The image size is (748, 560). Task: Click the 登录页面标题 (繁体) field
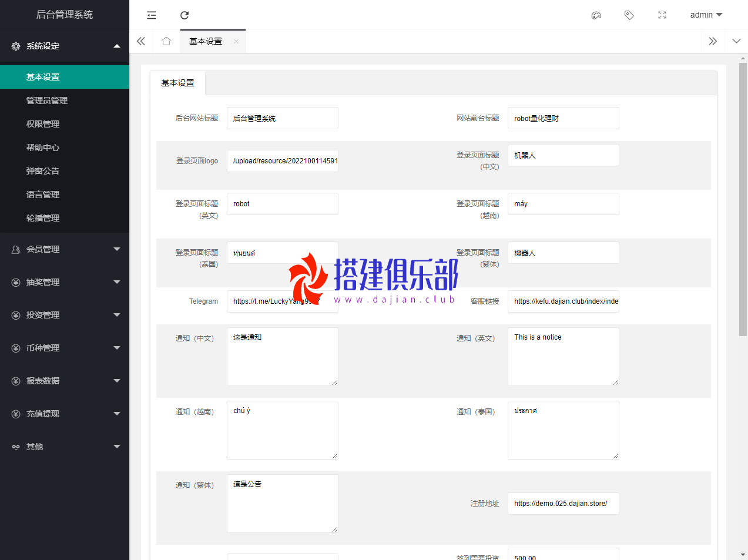point(563,253)
